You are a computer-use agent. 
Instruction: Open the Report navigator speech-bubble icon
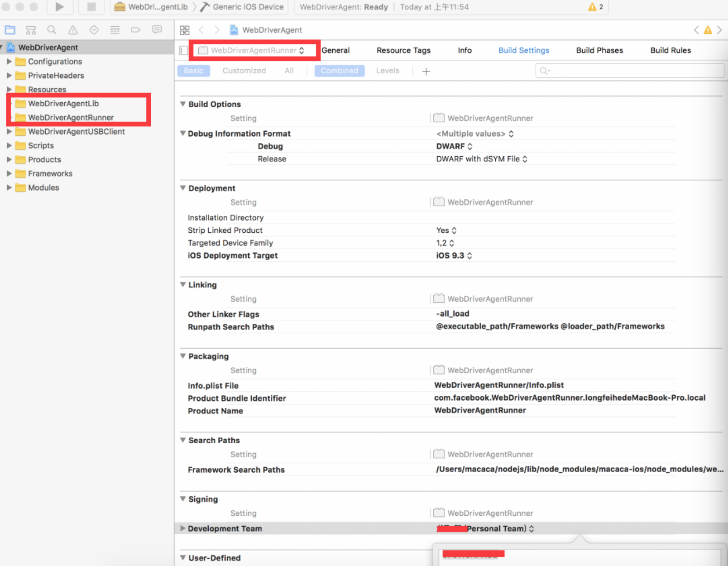pyautogui.click(x=157, y=29)
